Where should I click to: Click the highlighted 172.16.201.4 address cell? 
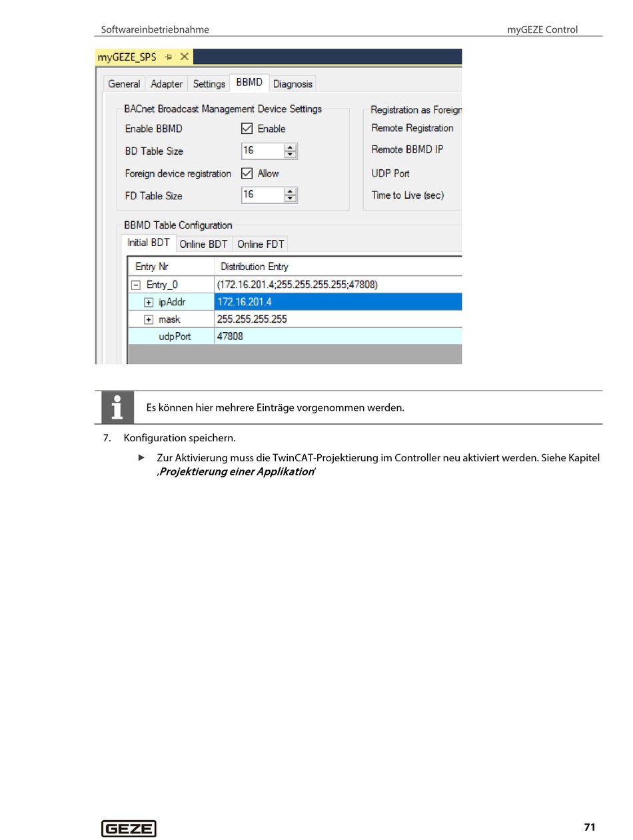pos(338,302)
